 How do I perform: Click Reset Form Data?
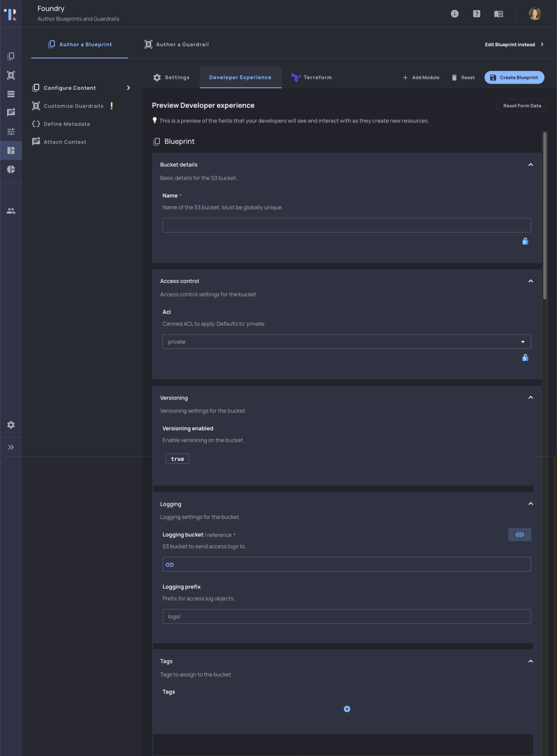(x=522, y=106)
